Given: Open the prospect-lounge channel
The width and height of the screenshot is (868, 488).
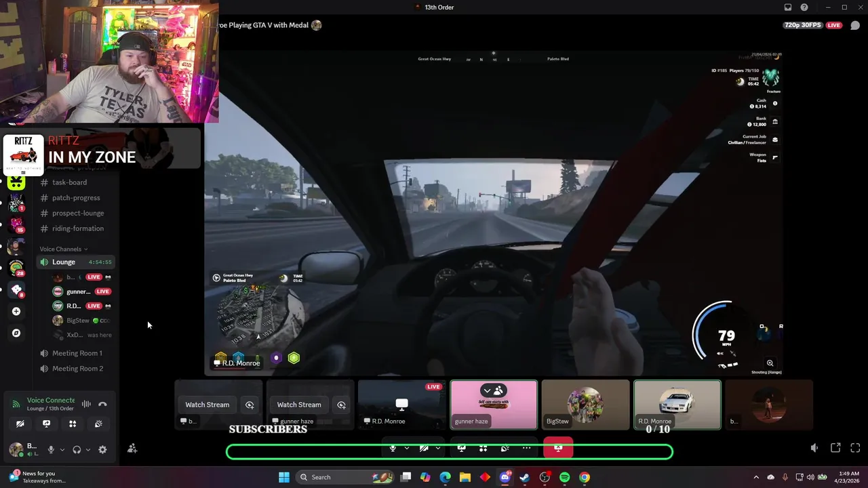Looking at the screenshot, I should (78, 213).
